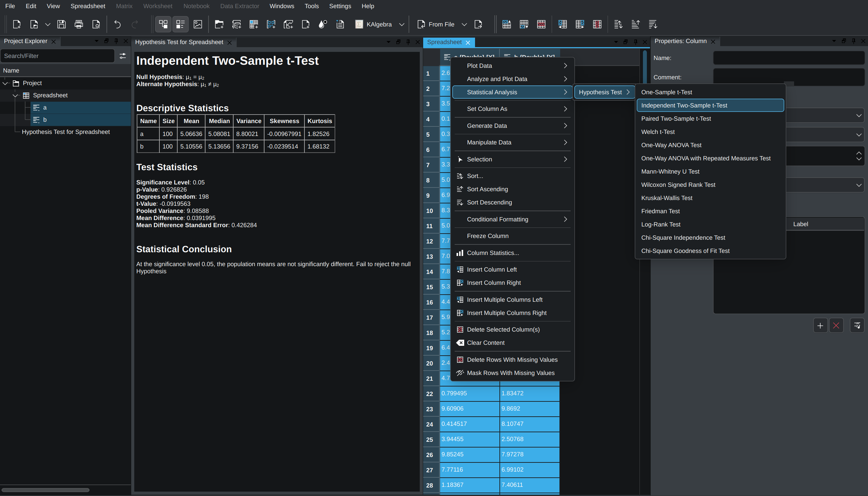
Task: Click the Print icon in toolbar
Action: (x=79, y=24)
